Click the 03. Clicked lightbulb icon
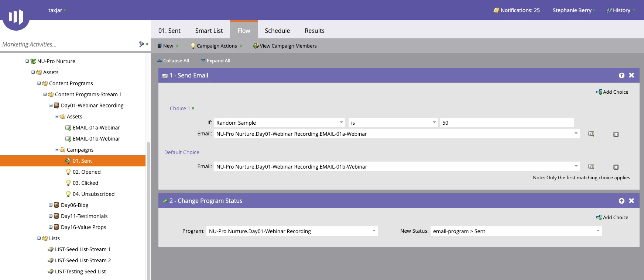Screen dimensions: 644x280 click(x=68, y=183)
